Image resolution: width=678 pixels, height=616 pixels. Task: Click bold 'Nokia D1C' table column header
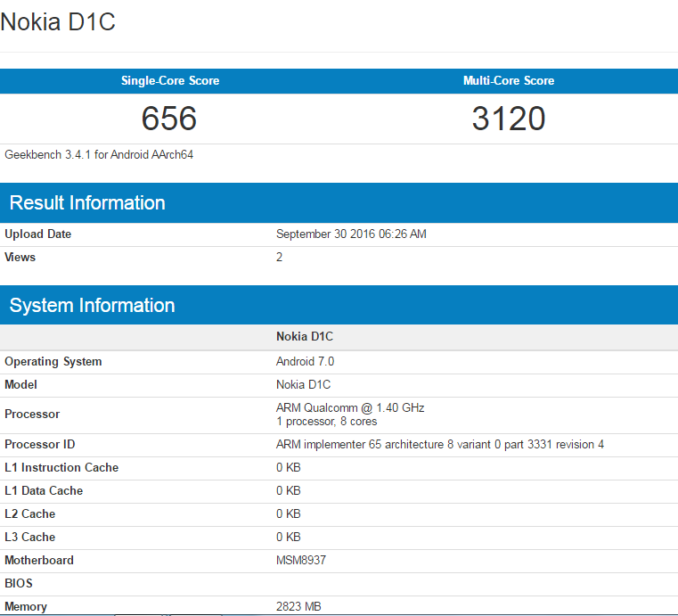[305, 337]
